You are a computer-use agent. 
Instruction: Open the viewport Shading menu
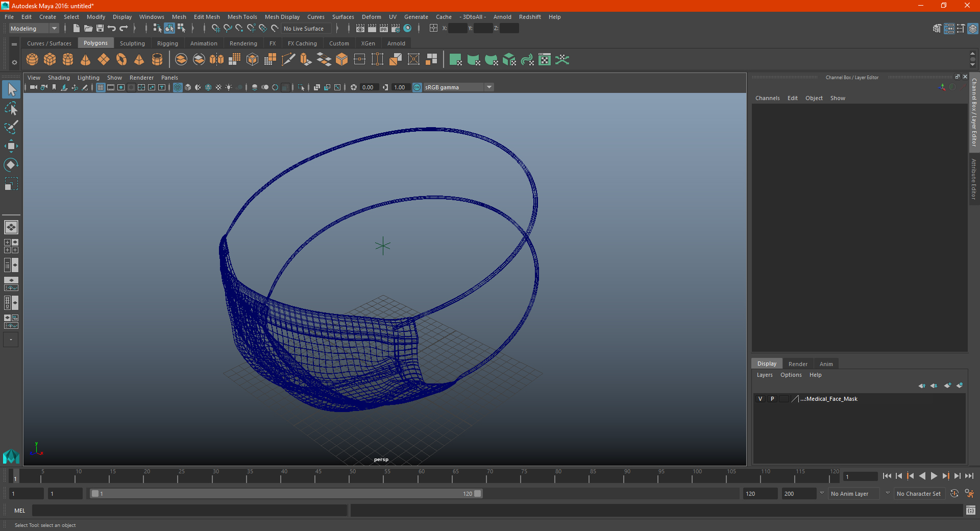[x=59, y=78]
